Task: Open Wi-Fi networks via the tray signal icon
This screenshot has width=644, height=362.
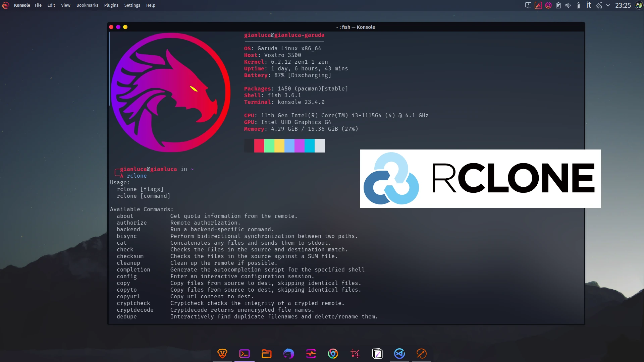Action: click(599, 5)
